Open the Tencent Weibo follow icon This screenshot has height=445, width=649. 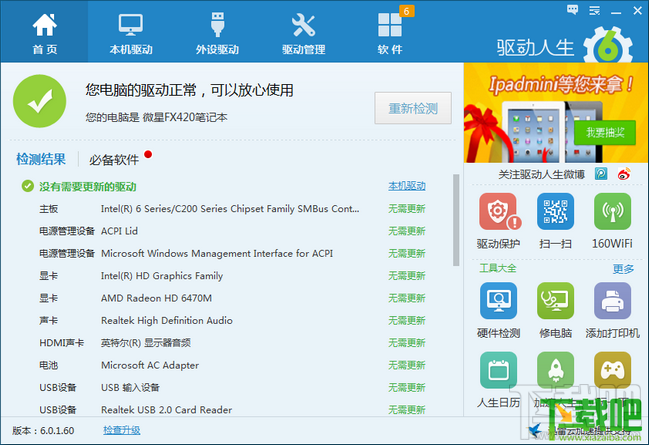click(601, 174)
